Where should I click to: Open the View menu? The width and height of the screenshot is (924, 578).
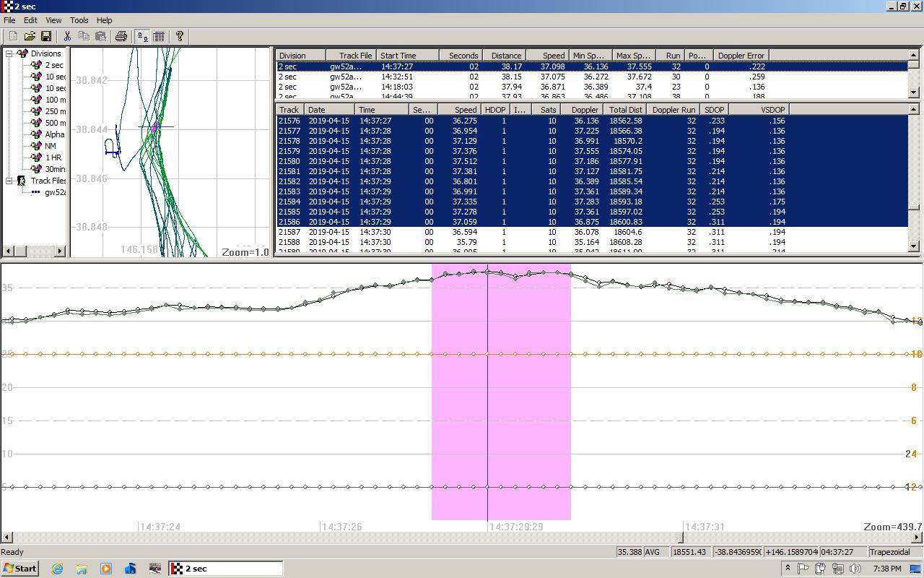point(53,20)
